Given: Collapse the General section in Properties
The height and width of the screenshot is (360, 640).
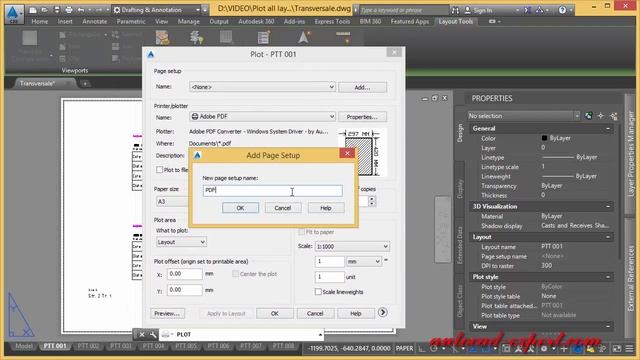Looking at the screenshot, I should [607, 128].
